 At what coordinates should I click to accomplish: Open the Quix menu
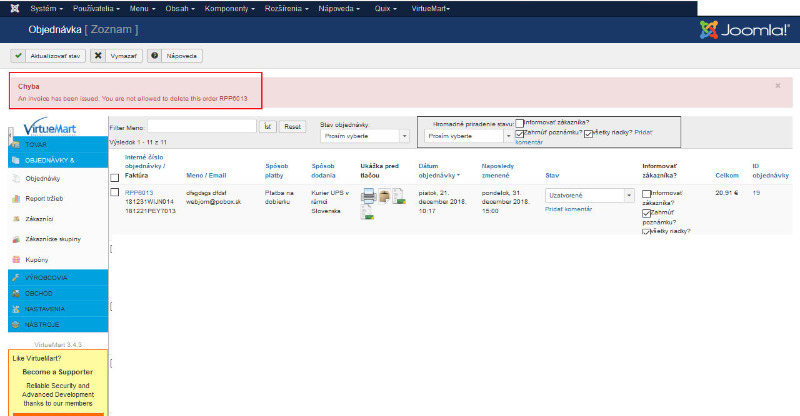pyautogui.click(x=385, y=9)
